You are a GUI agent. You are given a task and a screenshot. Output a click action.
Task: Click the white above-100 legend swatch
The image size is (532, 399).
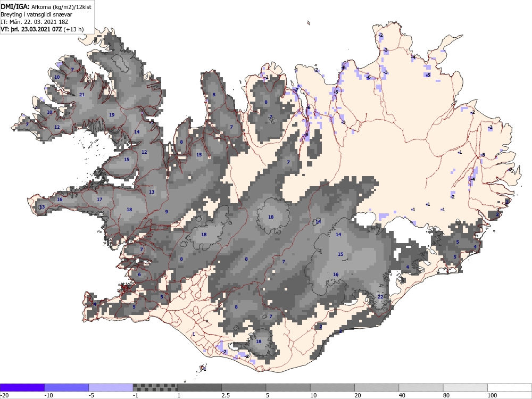[510, 387]
